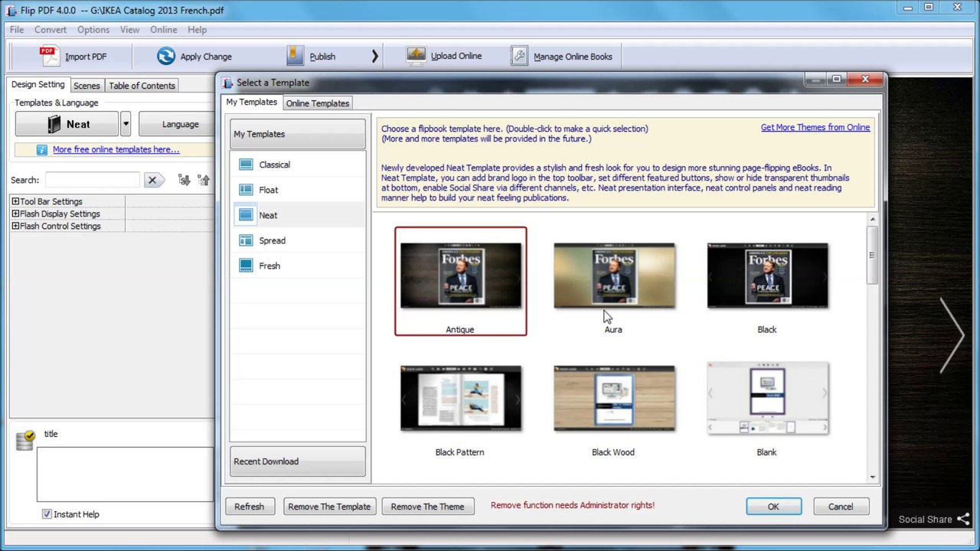Select the Black theme thumbnail
The width and height of the screenshot is (980, 551).
[767, 276]
